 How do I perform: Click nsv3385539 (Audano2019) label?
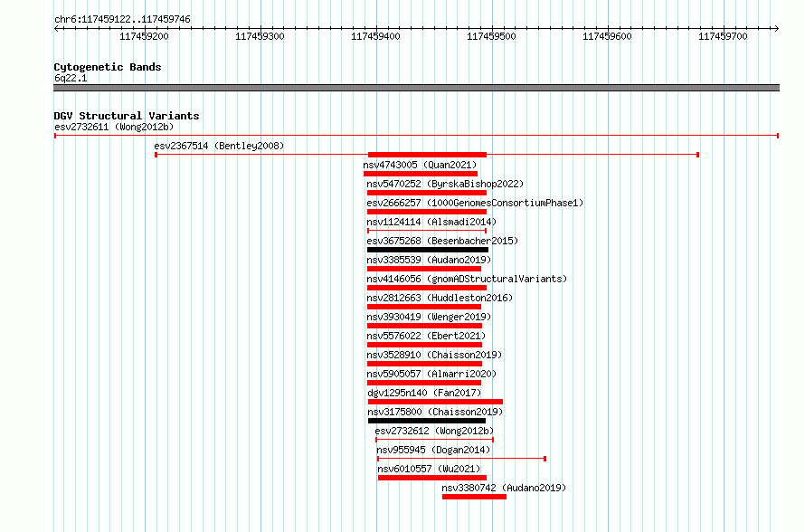point(429,260)
